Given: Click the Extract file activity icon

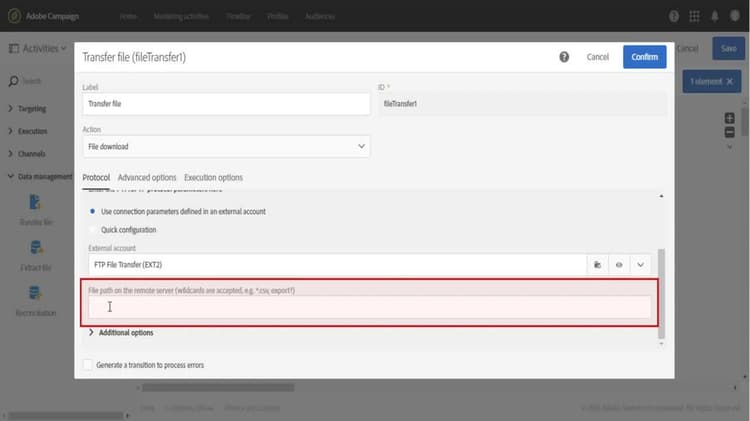Looking at the screenshot, I should 36,248.
